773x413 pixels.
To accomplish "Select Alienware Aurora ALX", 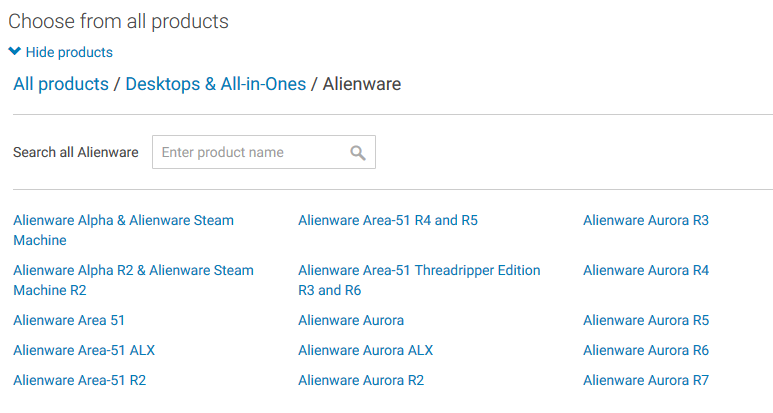I will [x=365, y=350].
